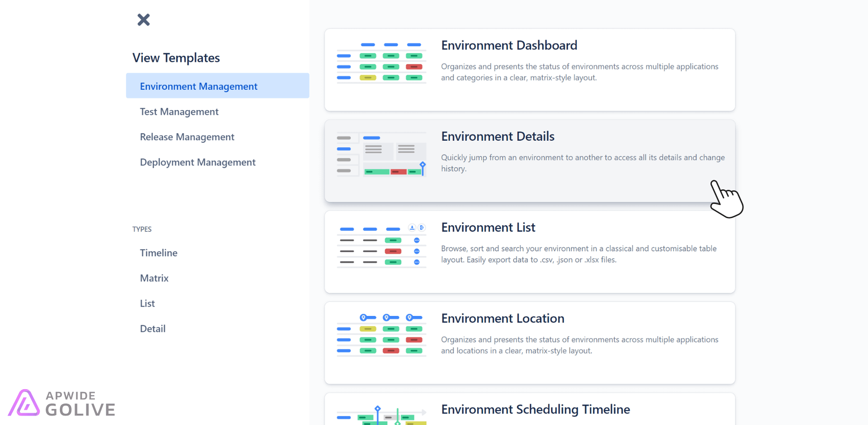Open the Release Management category

pyautogui.click(x=187, y=136)
